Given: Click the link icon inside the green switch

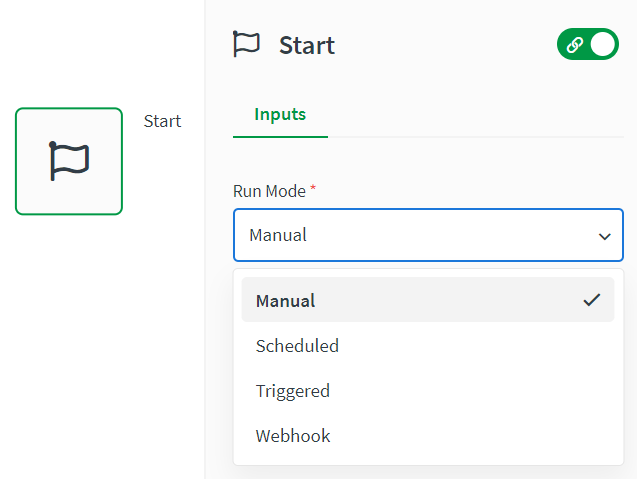Looking at the screenshot, I should point(575,45).
